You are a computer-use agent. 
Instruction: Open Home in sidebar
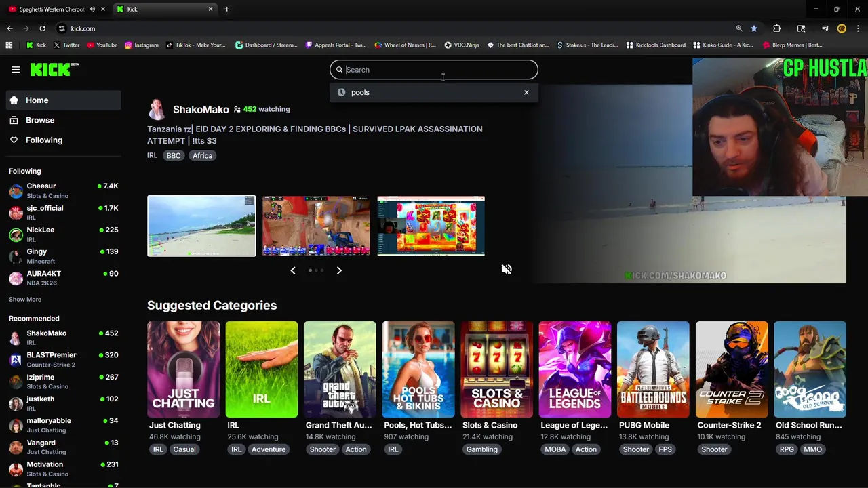(64, 100)
